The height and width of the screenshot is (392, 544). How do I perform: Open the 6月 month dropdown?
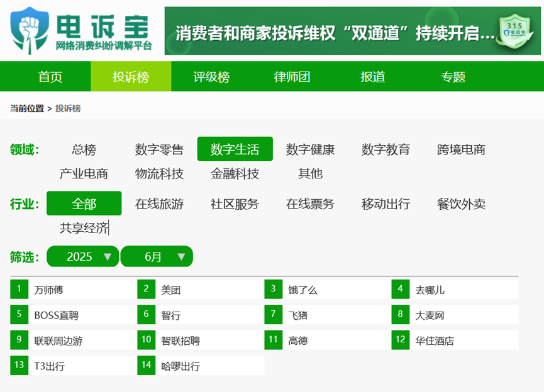(x=157, y=256)
